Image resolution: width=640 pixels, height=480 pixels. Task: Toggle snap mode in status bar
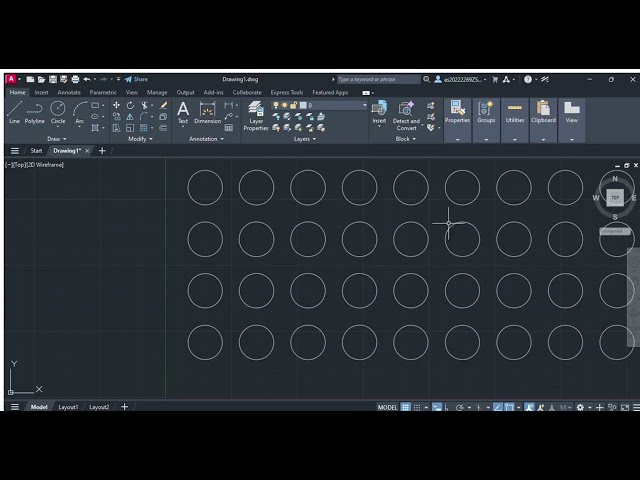point(417,407)
